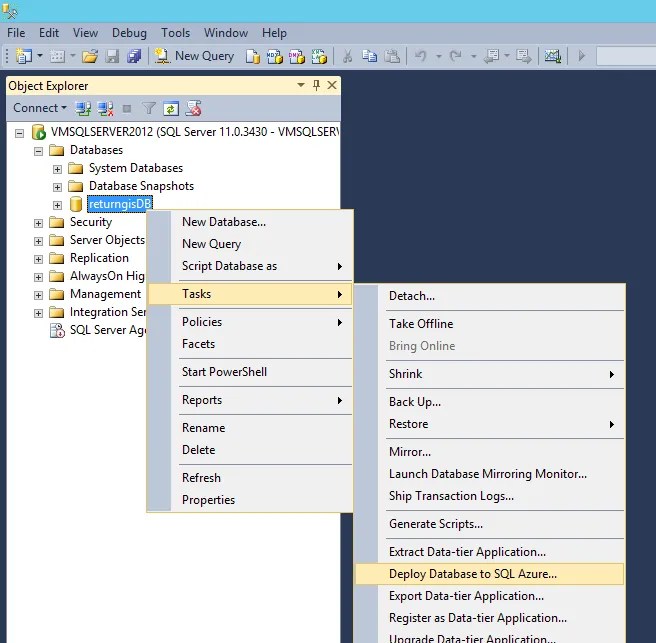Toggle Object Explorer auto-hide pin

(316, 85)
